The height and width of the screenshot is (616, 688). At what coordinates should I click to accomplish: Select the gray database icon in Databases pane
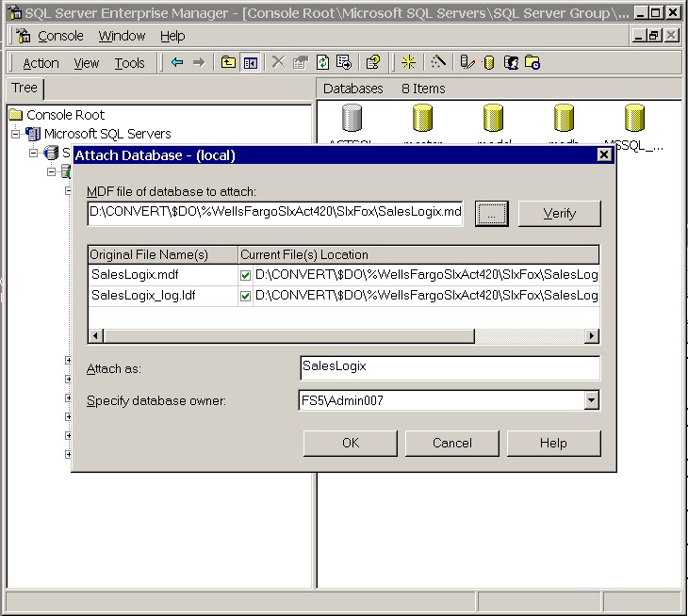[352, 118]
